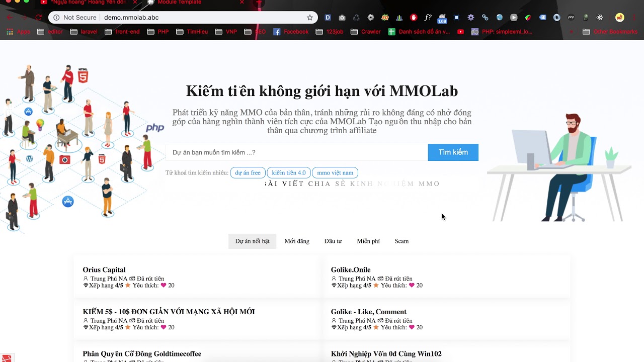Open Phân Quyền Cổ Đông Goldtimecoffee project
The height and width of the screenshot is (362, 644).
(142, 354)
